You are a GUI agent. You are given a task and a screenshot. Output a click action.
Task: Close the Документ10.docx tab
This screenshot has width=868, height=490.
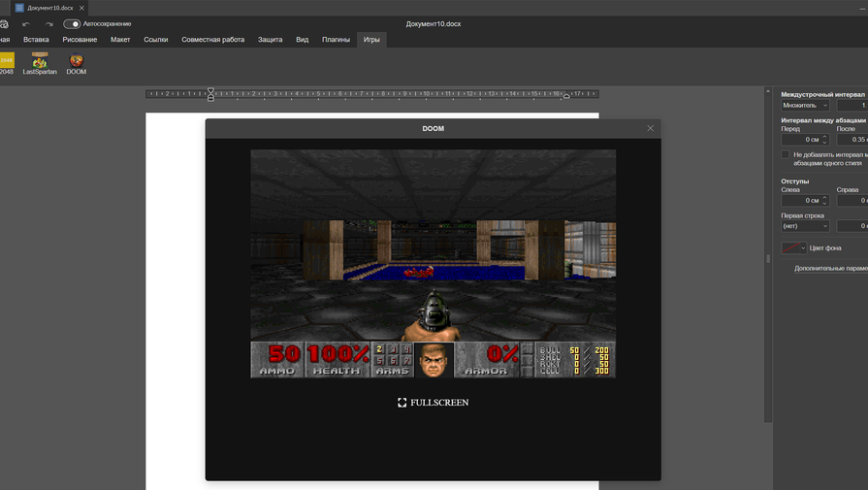81,8
